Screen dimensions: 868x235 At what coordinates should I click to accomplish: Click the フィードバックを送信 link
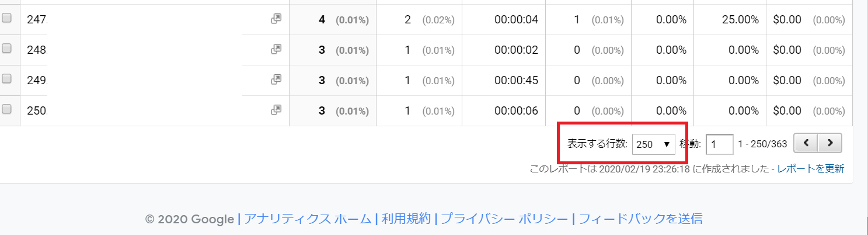(x=639, y=219)
